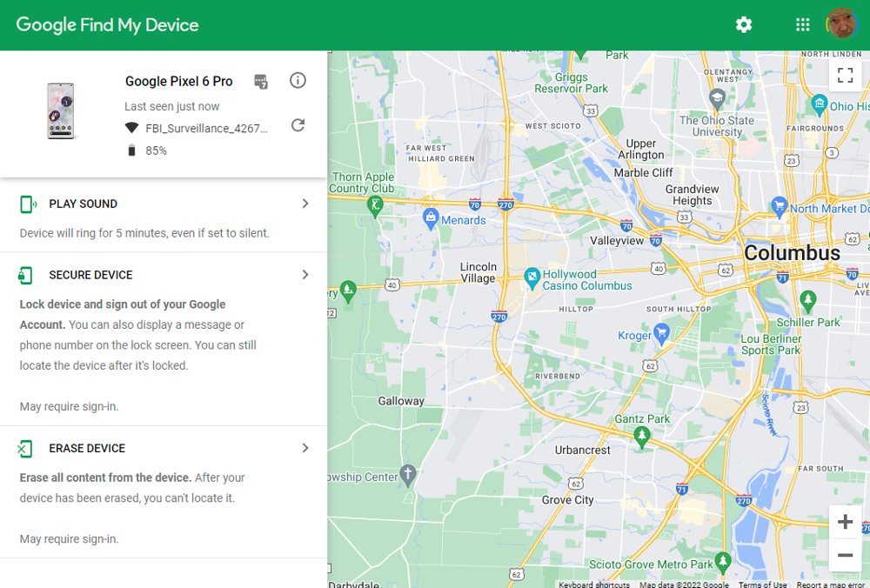Click the Marble Cliff label
The height and width of the screenshot is (588, 870).
pyautogui.click(x=643, y=172)
